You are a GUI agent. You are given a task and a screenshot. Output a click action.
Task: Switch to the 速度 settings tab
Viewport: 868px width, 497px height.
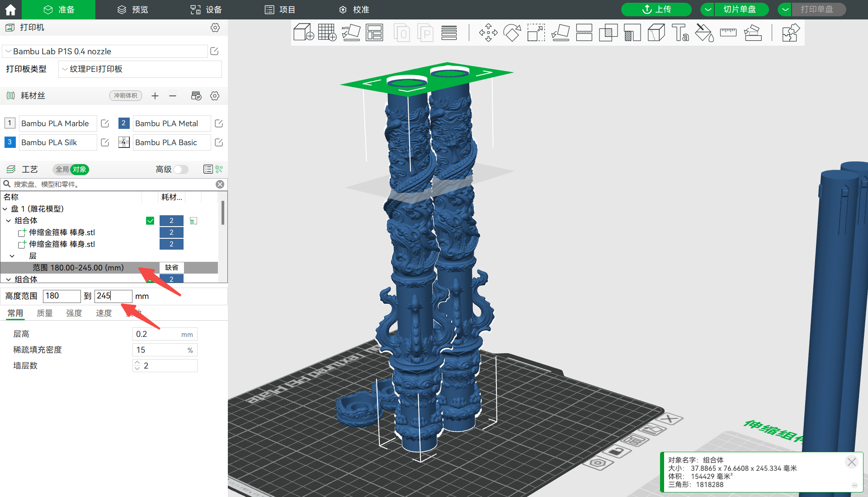point(104,313)
